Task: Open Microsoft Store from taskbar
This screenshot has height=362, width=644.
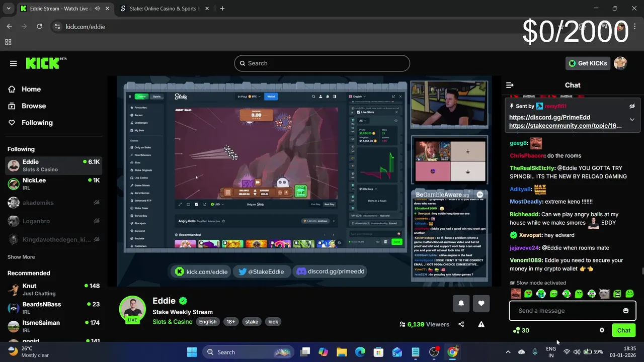Action: pos(378,352)
